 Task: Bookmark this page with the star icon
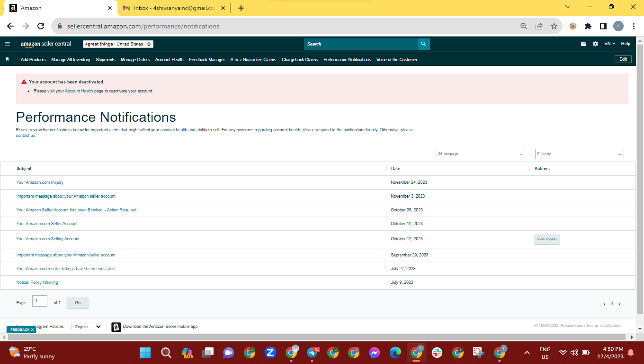(554, 26)
